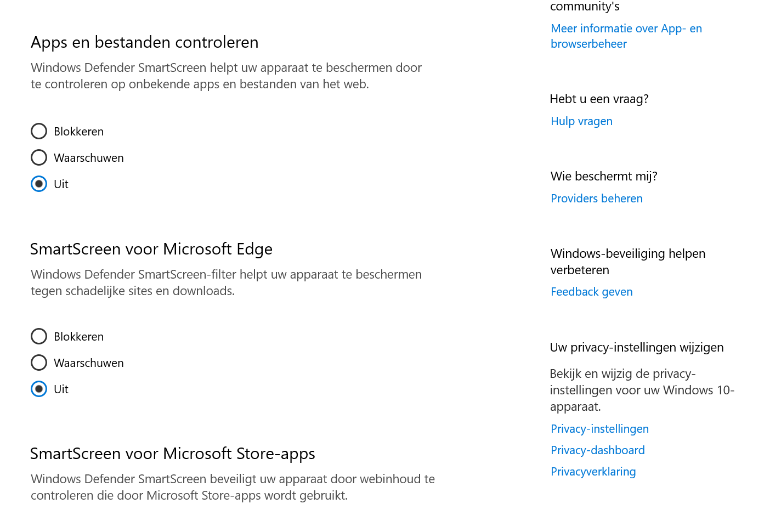Go to the Privacy-dashboard link

pyautogui.click(x=597, y=450)
